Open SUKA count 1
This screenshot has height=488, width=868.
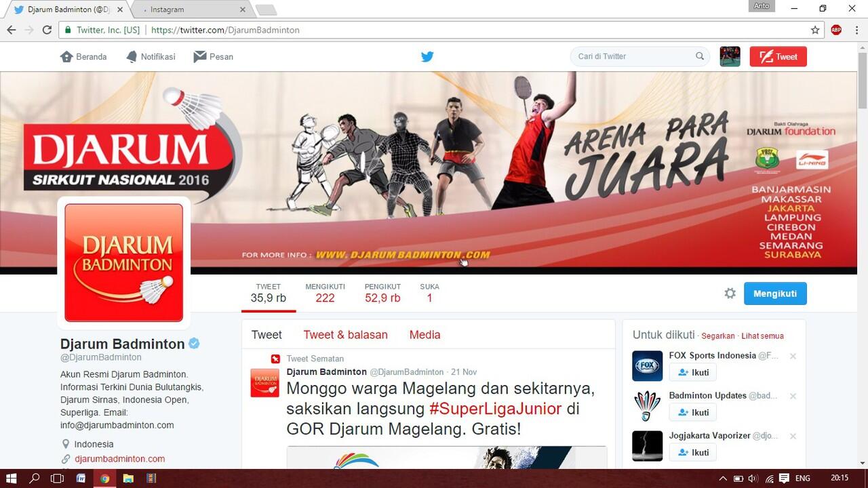(429, 293)
